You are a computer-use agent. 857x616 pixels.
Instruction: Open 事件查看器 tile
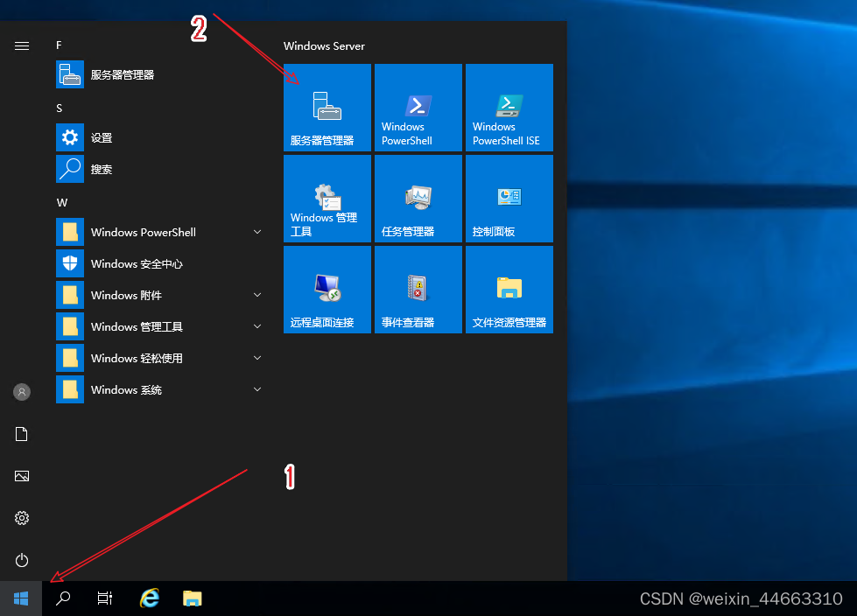pos(418,290)
